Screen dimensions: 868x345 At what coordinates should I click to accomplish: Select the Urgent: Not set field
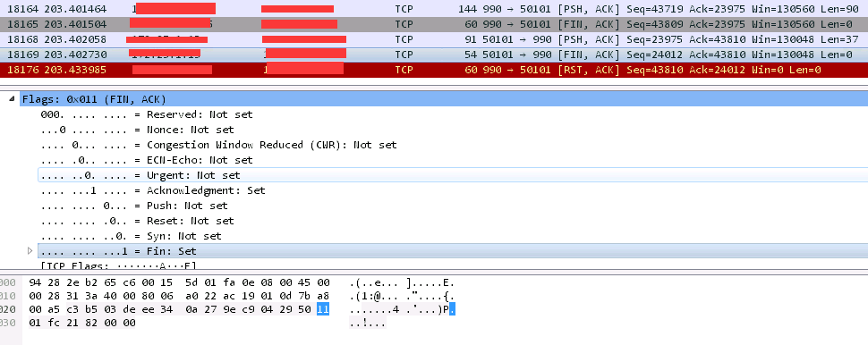[454, 174]
